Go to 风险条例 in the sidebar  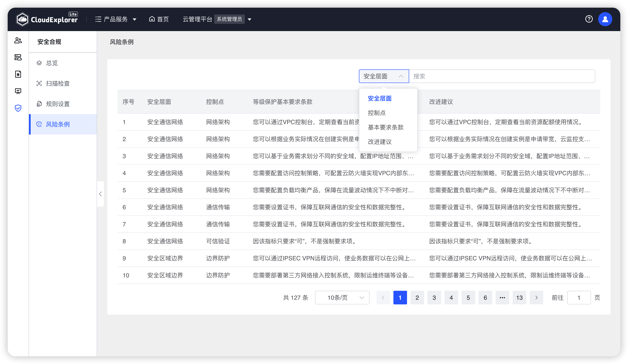[x=63, y=124]
